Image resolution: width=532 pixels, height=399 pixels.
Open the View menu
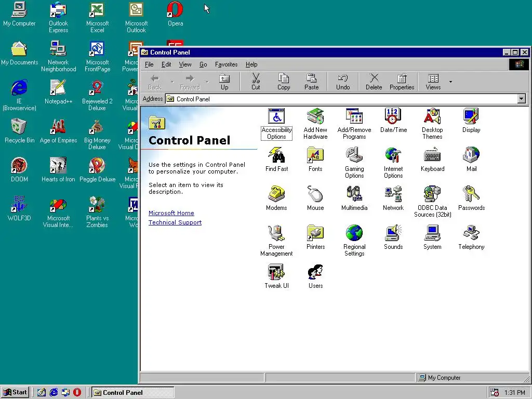pos(185,64)
